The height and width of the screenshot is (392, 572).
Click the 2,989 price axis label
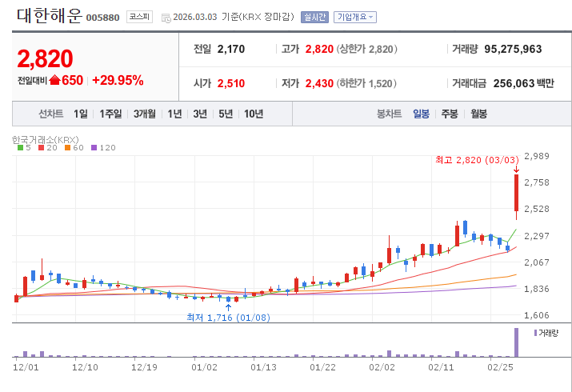tap(537, 156)
